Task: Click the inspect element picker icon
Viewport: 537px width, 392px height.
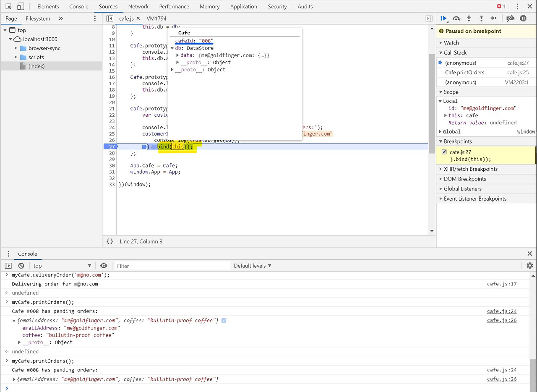Action: point(9,6)
